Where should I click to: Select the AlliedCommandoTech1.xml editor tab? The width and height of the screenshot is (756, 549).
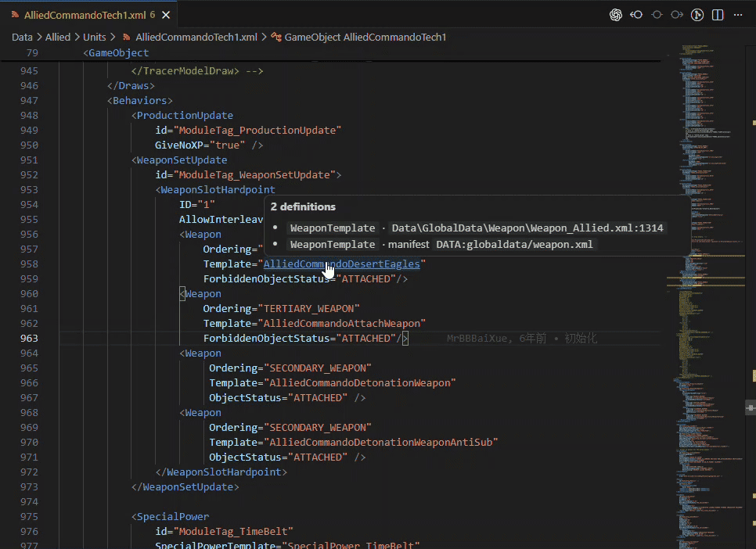pos(88,15)
